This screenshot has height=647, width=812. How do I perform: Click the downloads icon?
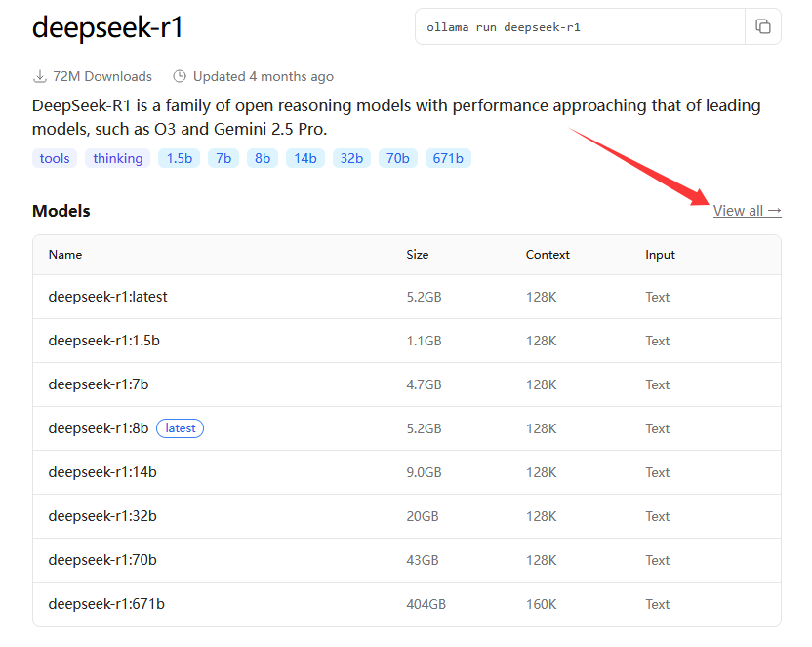(x=40, y=76)
